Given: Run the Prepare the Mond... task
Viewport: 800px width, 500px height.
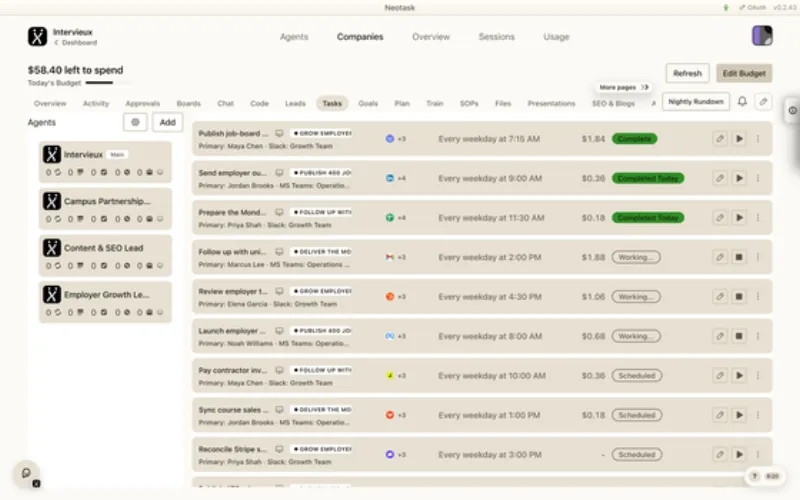Looking at the screenshot, I should pos(739,218).
